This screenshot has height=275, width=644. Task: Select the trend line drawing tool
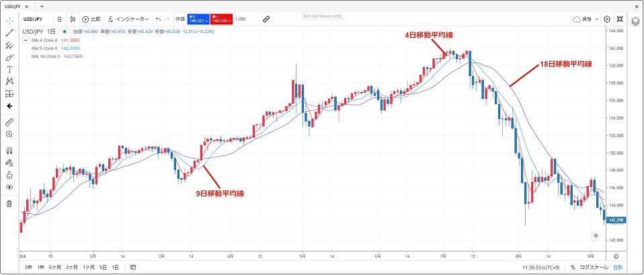pyautogui.click(x=10, y=32)
